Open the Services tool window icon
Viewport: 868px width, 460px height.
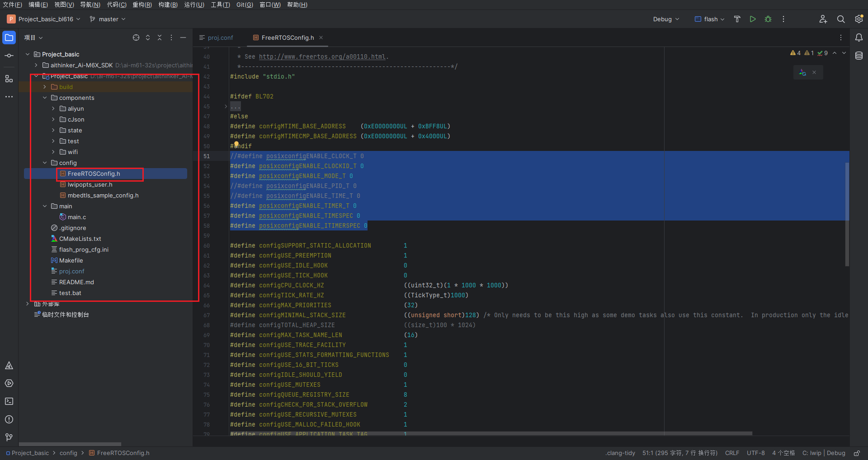[x=9, y=383]
